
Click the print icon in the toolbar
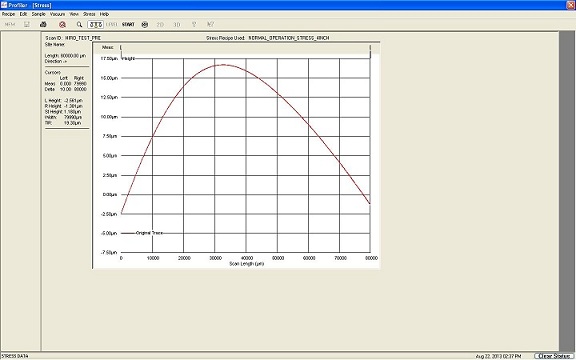click(x=43, y=25)
